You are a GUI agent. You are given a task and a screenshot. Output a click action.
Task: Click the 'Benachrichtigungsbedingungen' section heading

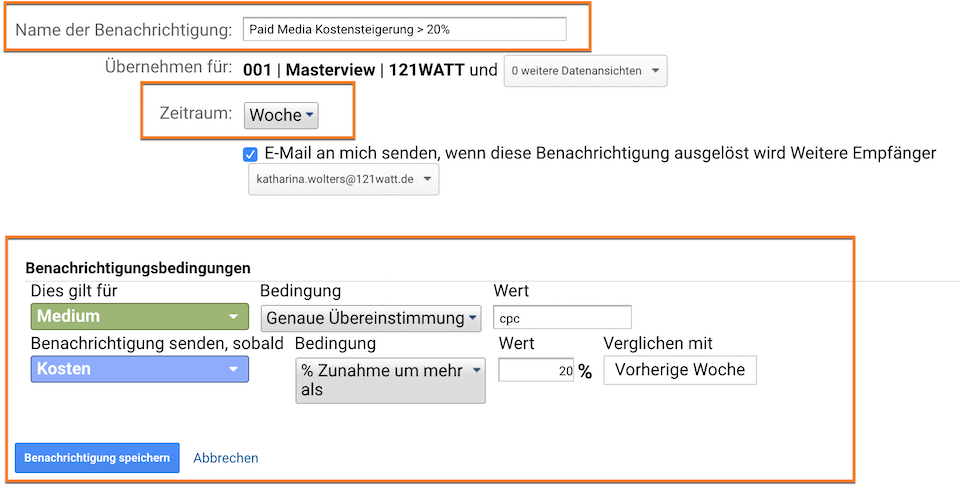coord(137,268)
